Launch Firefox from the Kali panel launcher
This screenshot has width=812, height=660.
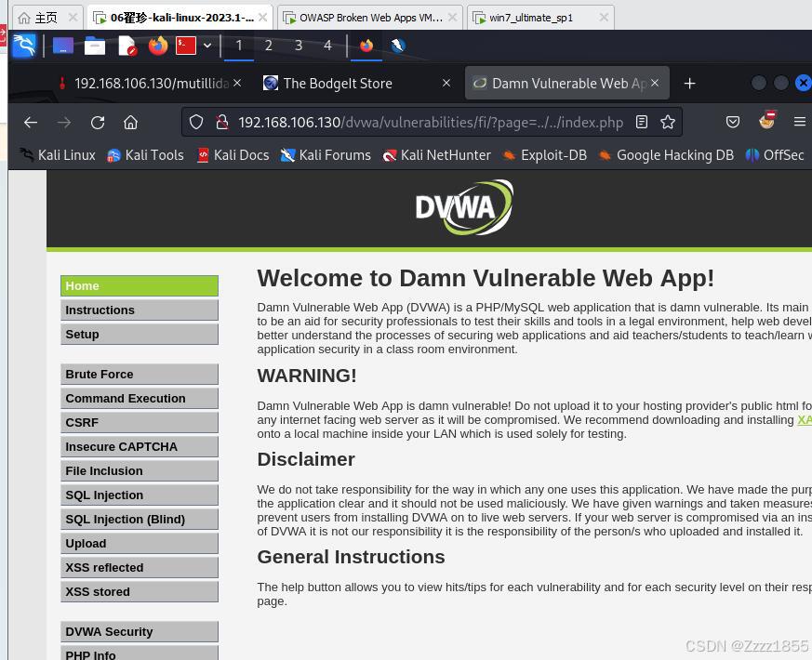[x=158, y=46]
